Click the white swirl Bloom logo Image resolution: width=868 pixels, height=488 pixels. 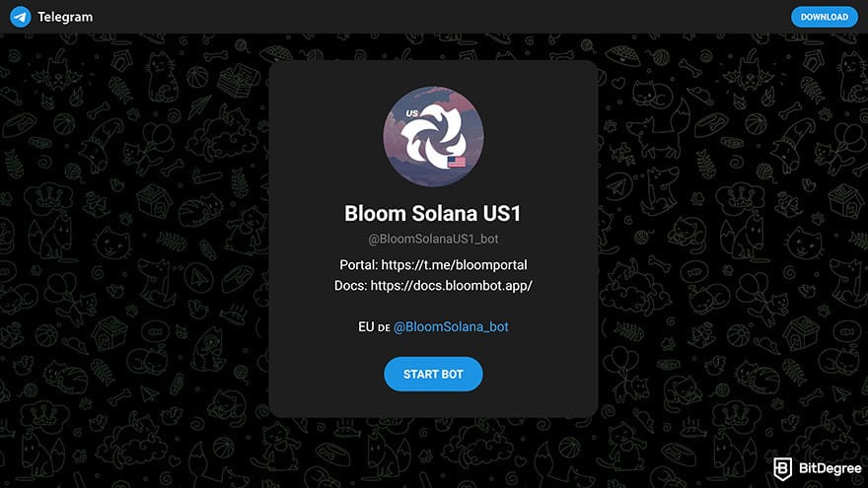[x=433, y=137]
